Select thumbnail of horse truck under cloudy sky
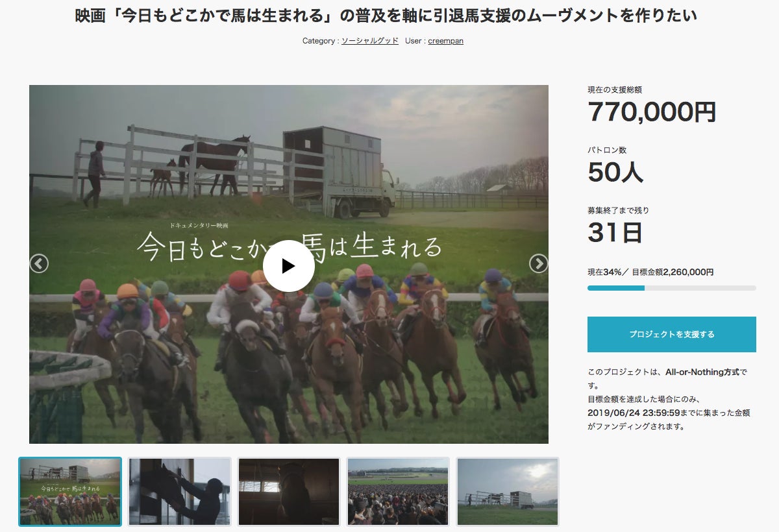779x532 pixels. click(507, 491)
